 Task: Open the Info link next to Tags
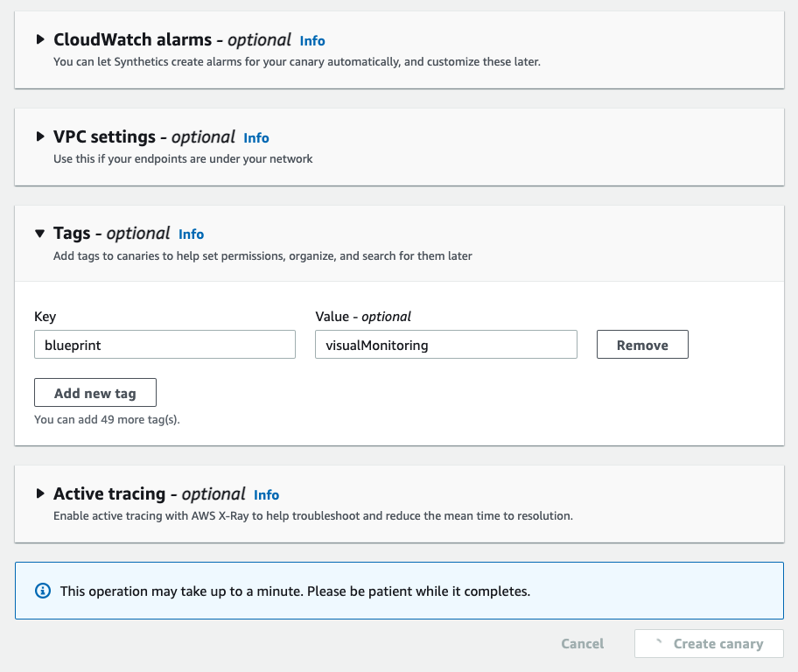point(191,234)
